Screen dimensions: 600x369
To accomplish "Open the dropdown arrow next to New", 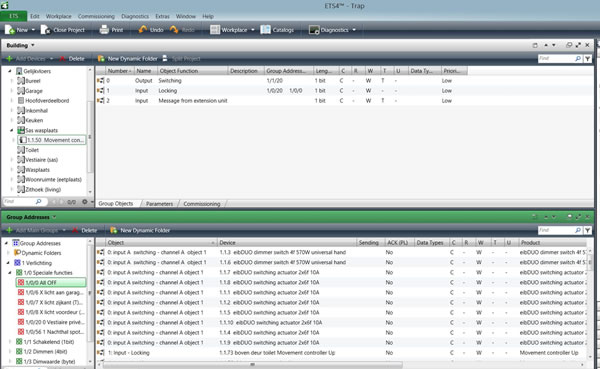I will 33,30.
